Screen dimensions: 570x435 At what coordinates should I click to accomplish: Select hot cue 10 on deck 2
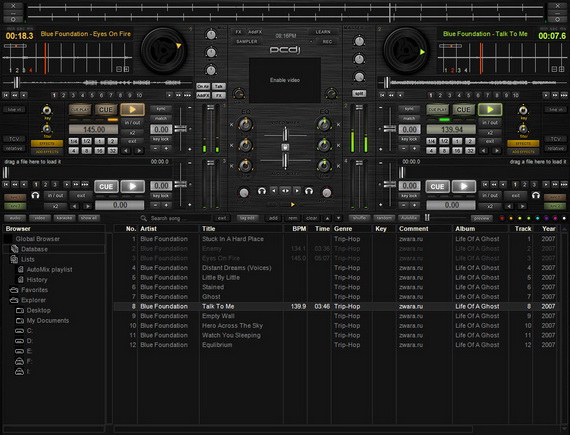(515, 95)
